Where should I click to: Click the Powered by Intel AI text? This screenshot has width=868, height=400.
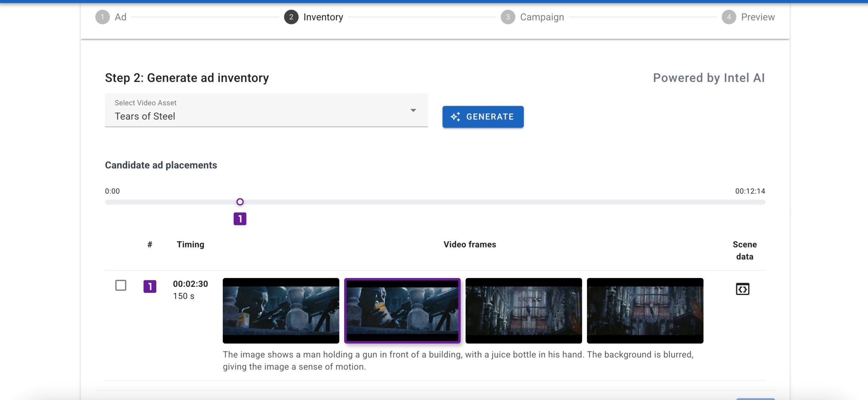(709, 78)
